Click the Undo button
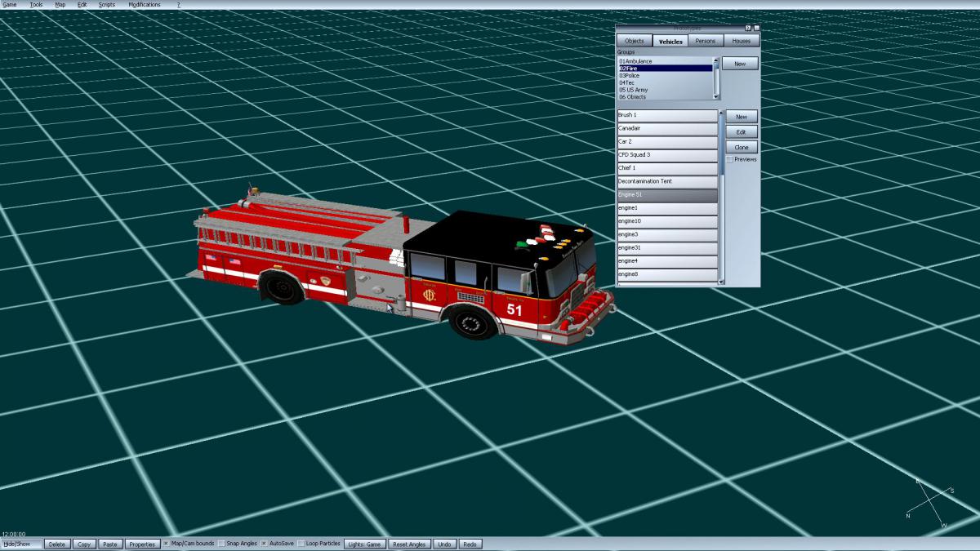Viewport: 980px width, 551px height. tap(444, 544)
